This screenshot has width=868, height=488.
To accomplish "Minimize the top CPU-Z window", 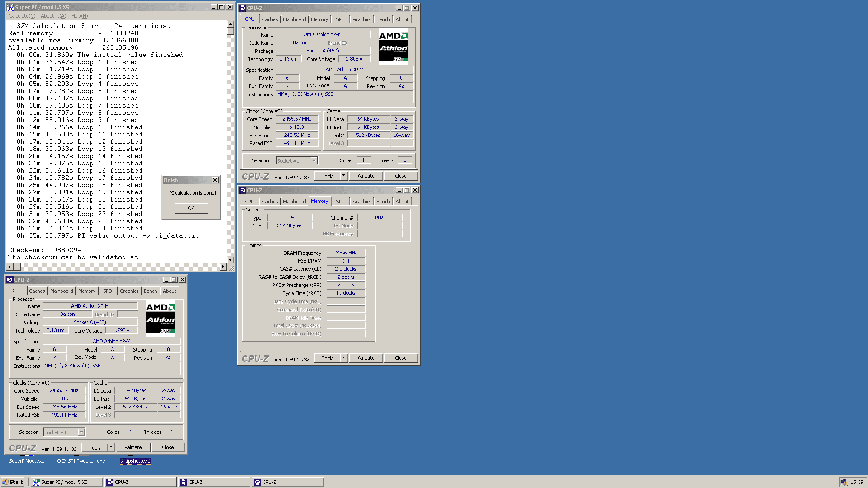I will (399, 8).
